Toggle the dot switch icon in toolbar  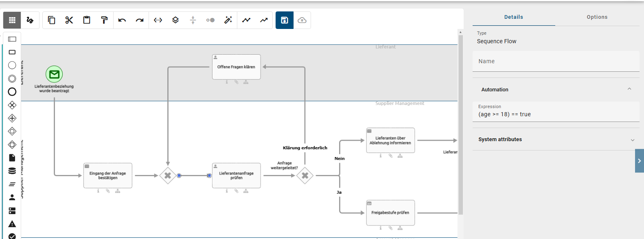click(x=210, y=20)
